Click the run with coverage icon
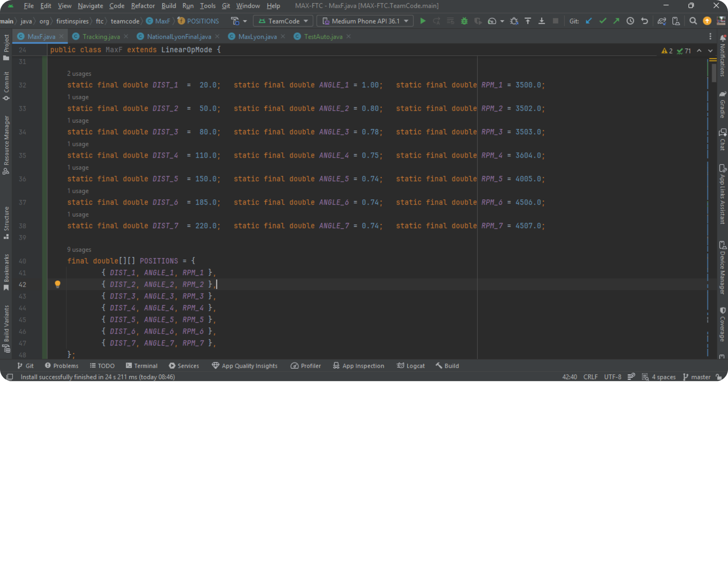The height and width of the screenshot is (582, 728). click(x=478, y=21)
